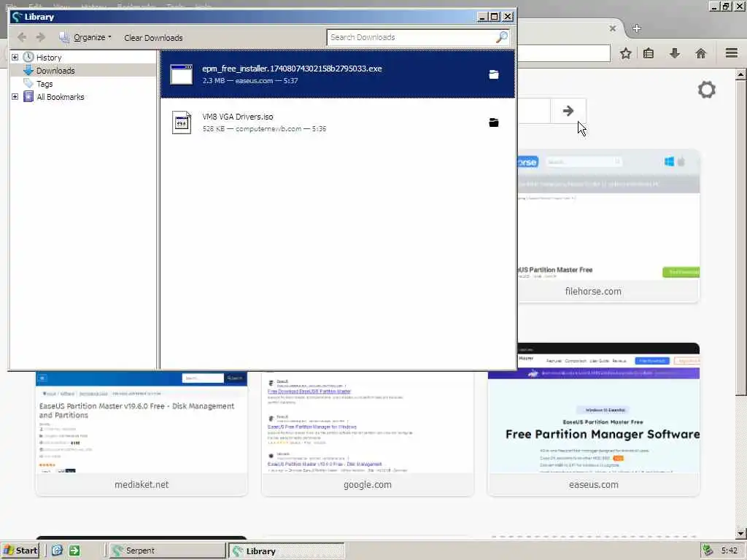Bookmark this page with star icon
The height and width of the screenshot is (560, 747).
[625, 53]
